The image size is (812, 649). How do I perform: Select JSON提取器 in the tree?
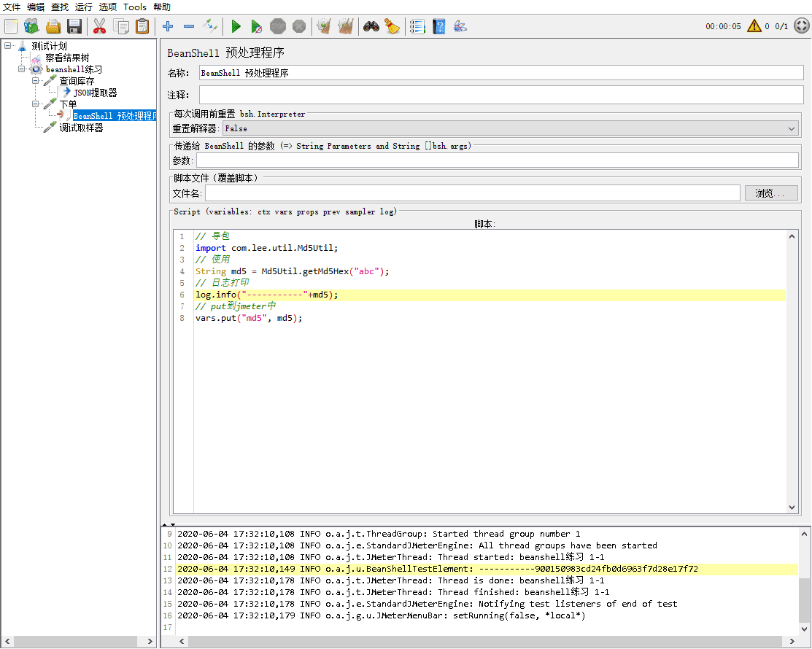[x=96, y=93]
